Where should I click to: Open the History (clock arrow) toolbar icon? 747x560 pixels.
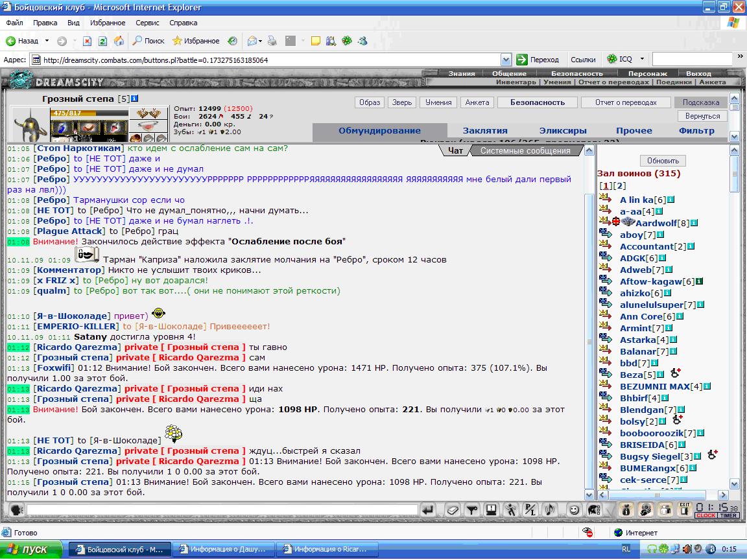tap(233, 41)
